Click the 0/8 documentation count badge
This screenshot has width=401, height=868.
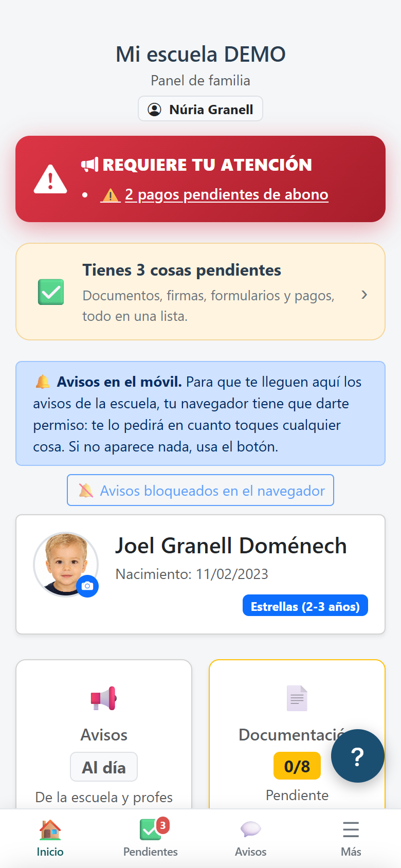point(297,766)
